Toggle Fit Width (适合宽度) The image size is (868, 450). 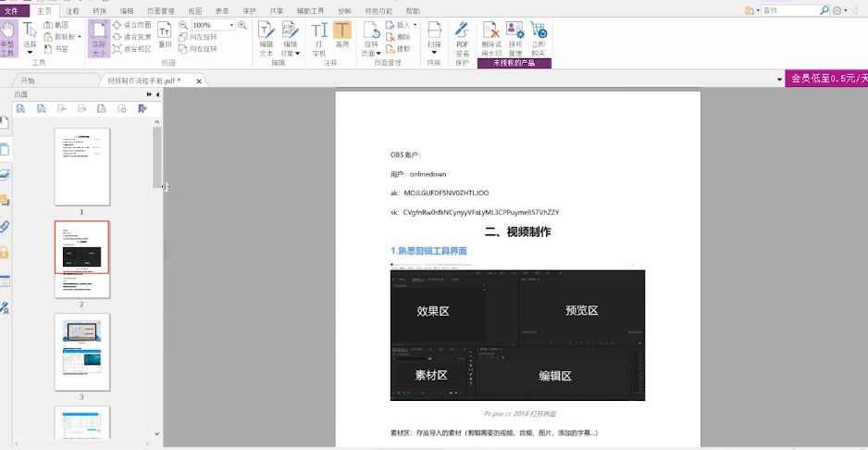pos(131,37)
